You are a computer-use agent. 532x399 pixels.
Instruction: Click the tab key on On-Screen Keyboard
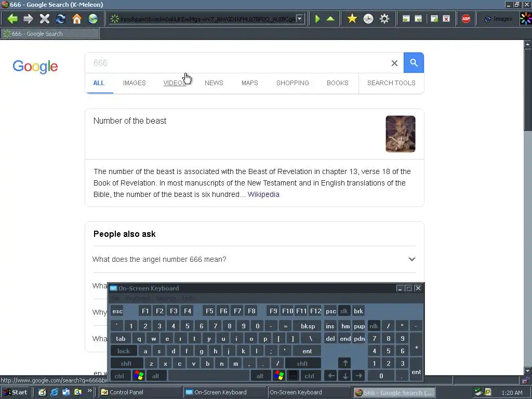point(121,339)
